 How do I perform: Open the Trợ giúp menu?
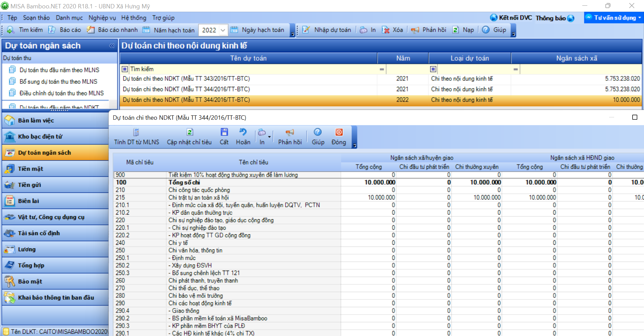(x=163, y=18)
